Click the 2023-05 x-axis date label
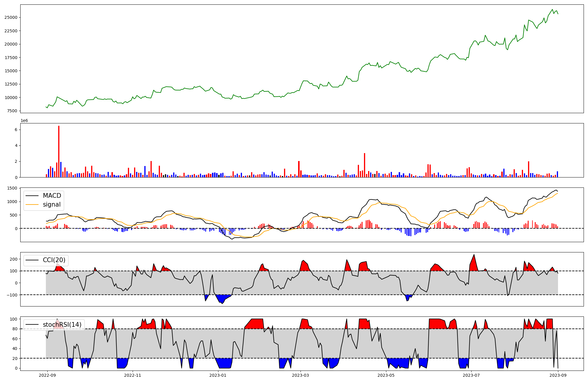 click(386, 375)
